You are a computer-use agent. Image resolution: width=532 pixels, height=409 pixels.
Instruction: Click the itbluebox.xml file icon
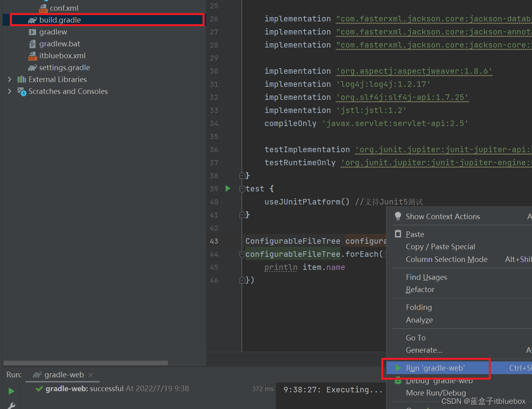tap(33, 56)
